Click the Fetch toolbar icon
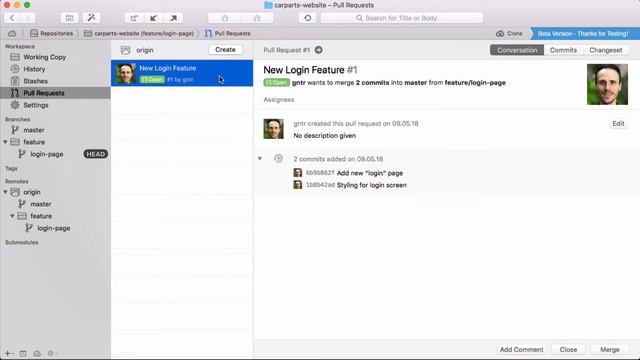Viewport: 640px width, 360px height. (134, 18)
